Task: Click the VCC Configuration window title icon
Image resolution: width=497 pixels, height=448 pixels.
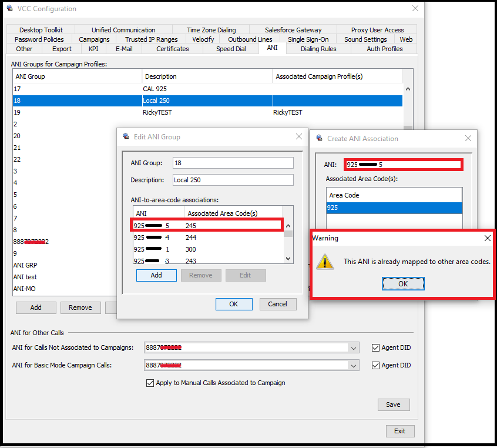Action: [x=10, y=8]
